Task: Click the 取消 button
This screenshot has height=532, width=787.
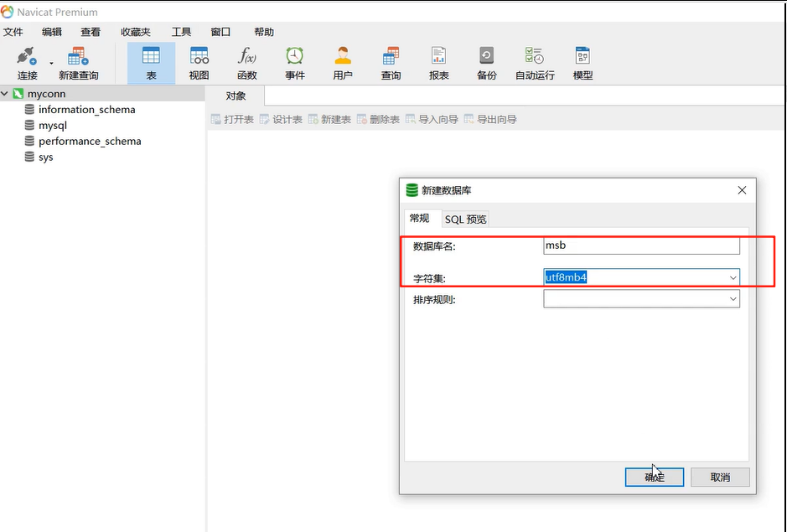Action: point(720,478)
